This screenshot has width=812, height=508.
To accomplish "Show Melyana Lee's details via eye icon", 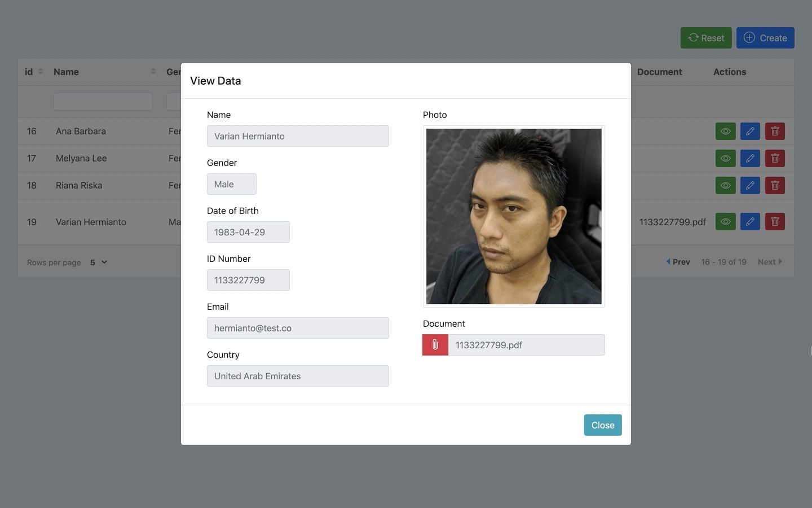I will [x=725, y=159].
